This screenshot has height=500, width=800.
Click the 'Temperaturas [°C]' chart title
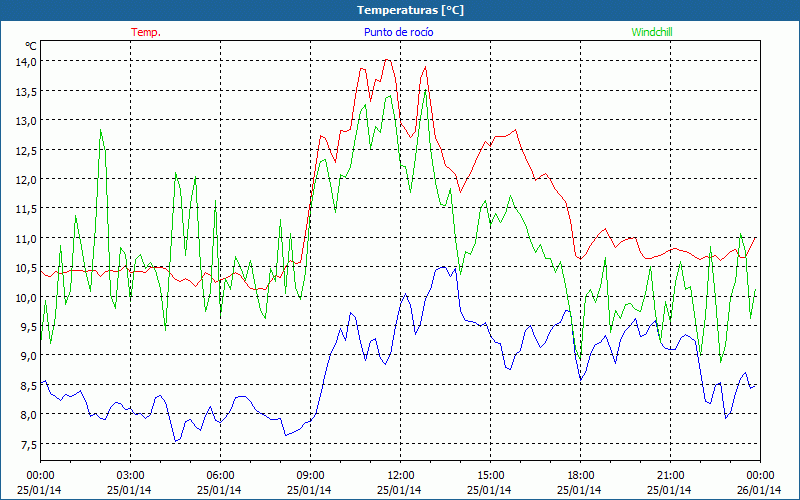click(410, 10)
